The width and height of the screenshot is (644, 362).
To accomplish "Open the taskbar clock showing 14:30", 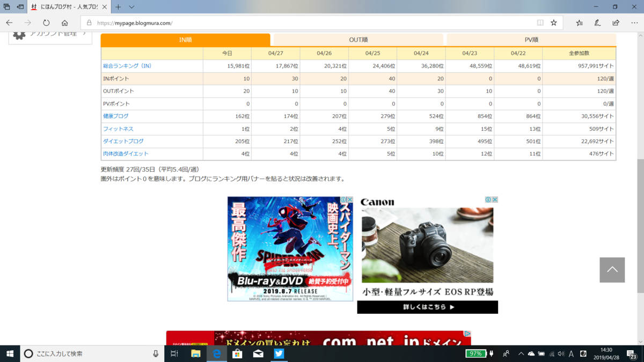I will tap(606, 353).
